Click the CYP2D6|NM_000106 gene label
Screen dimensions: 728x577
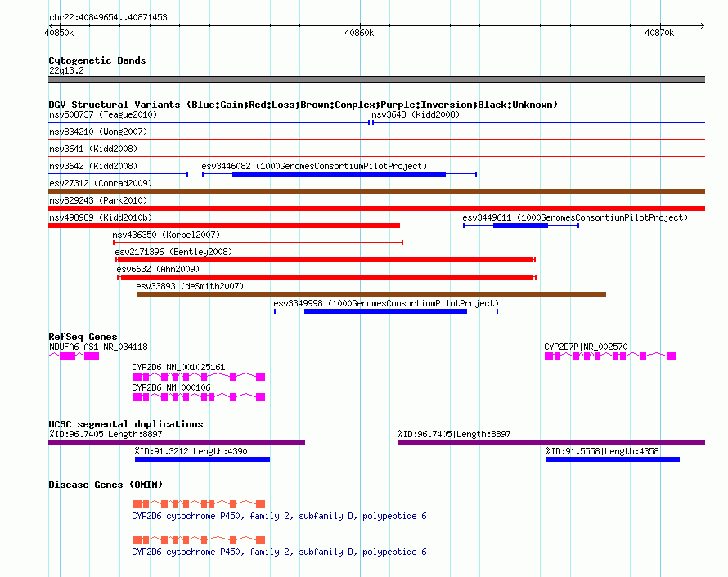[171, 387]
